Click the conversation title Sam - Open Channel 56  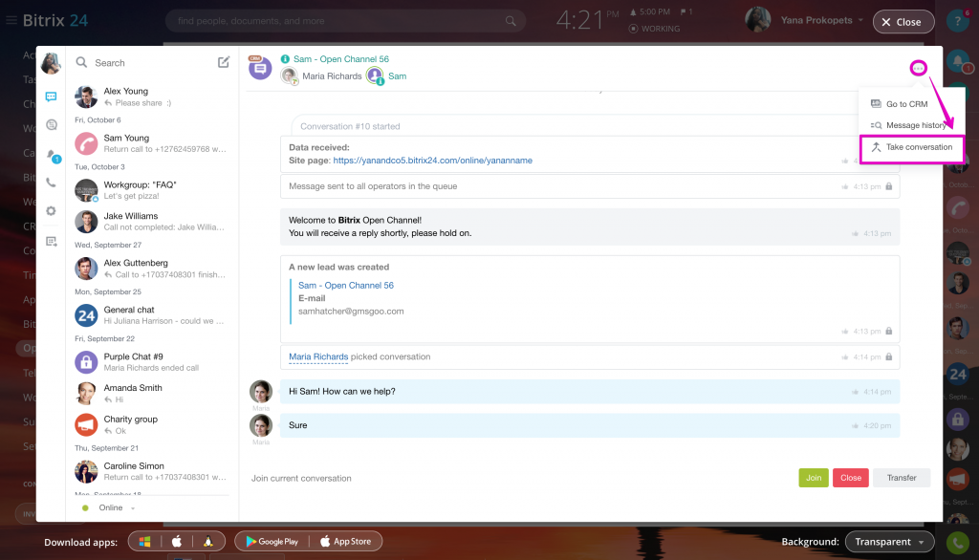point(341,58)
